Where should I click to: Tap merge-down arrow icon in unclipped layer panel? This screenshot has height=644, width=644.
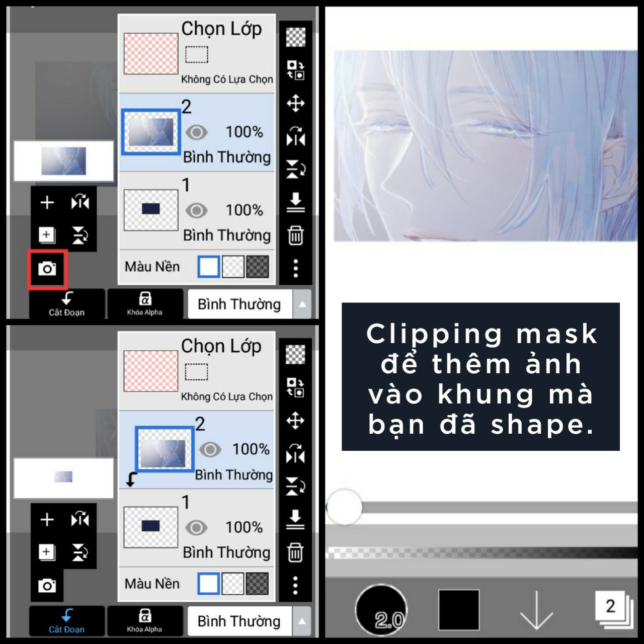tap(295, 202)
